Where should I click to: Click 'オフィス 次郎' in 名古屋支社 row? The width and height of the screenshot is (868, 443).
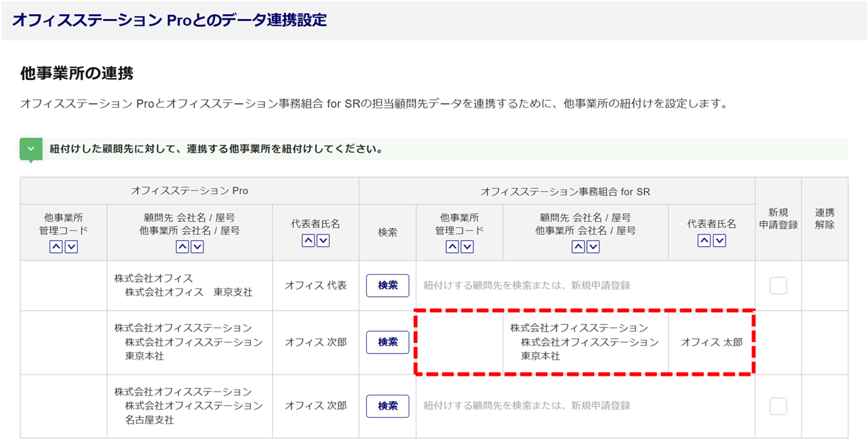point(316,406)
